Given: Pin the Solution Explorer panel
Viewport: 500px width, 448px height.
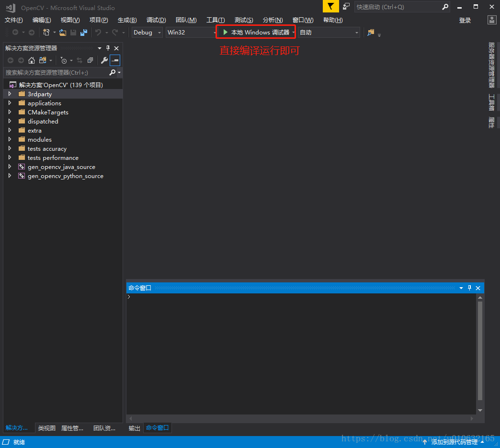Looking at the screenshot, I should click(x=108, y=48).
